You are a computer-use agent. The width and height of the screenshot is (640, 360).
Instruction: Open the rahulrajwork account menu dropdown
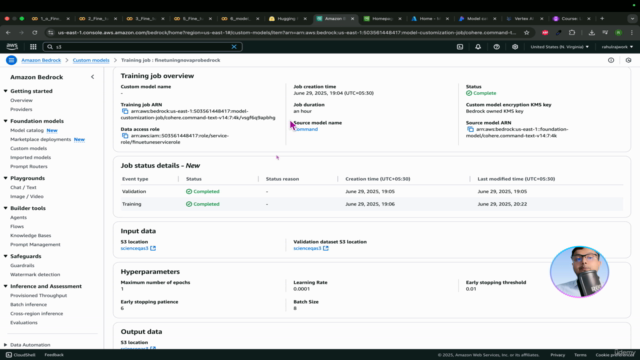[617, 47]
